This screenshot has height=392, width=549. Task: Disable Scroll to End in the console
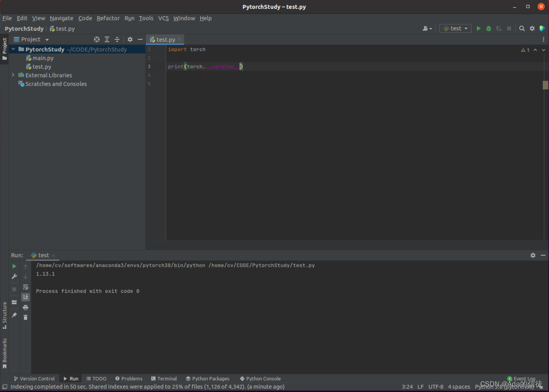click(x=25, y=297)
